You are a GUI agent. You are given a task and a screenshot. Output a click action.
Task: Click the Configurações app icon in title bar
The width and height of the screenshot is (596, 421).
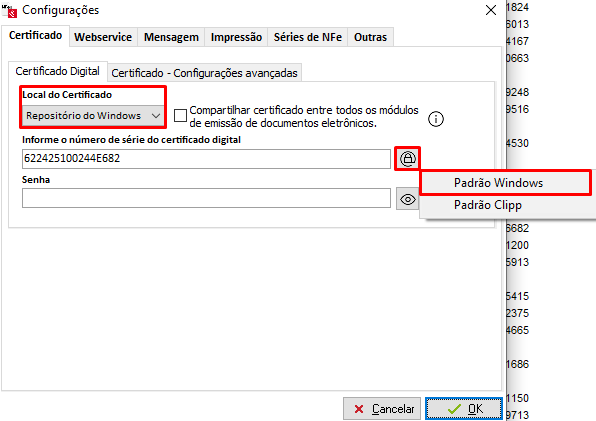pos(9,11)
